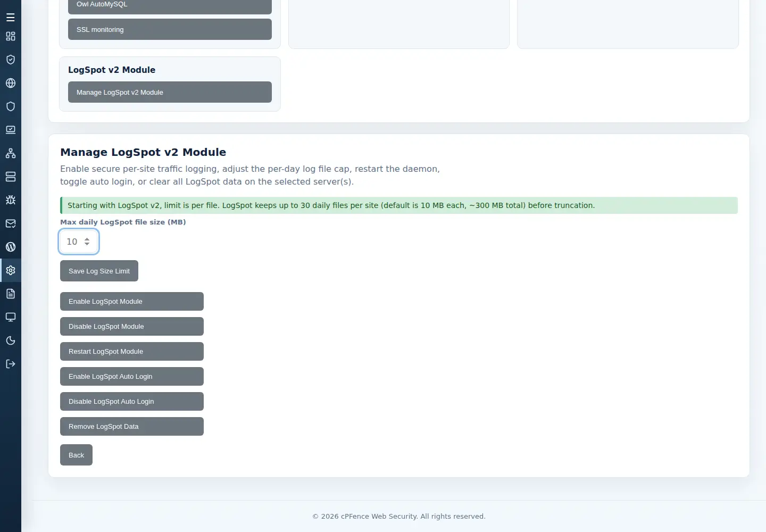Image resolution: width=766 pixels, height=532 pixels.
Task: Click the Manage LogSpot v2 Module heading
Action: pyautogui.click(x=143, y=152)
